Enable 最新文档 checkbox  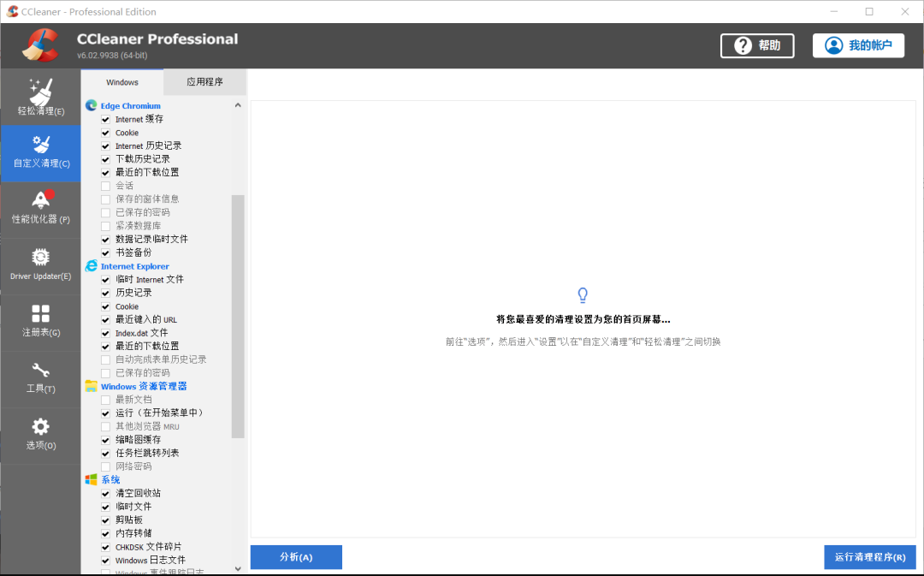click(105, 400)
